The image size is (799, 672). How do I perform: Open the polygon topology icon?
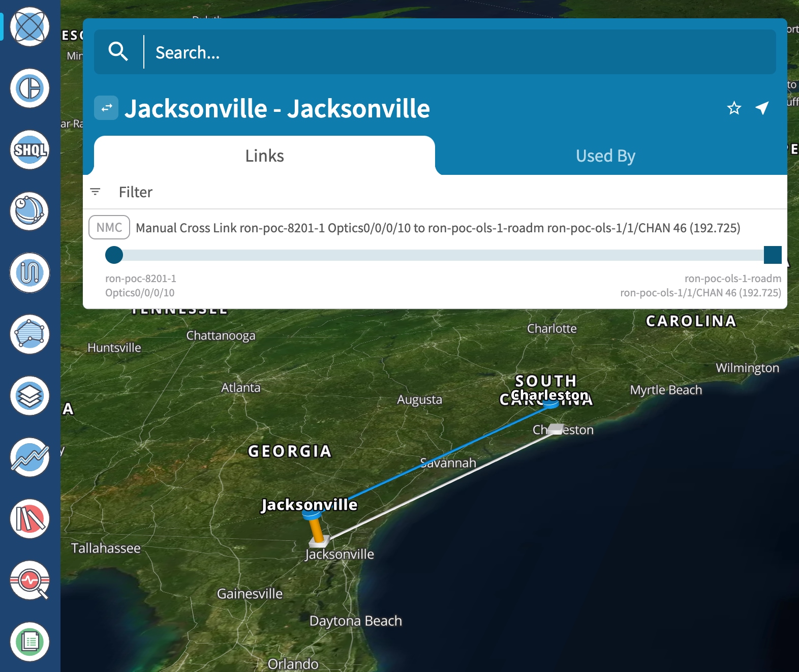[30, 334]
